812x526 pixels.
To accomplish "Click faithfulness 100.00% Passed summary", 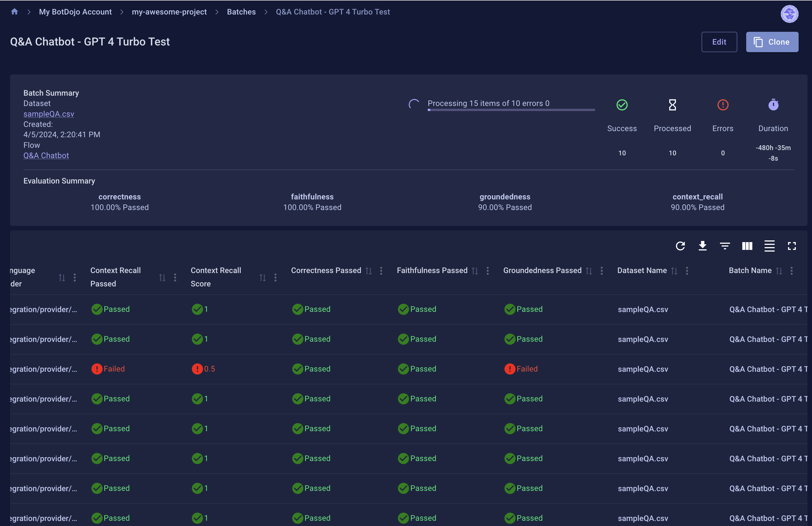I will (x=312, y=202).
